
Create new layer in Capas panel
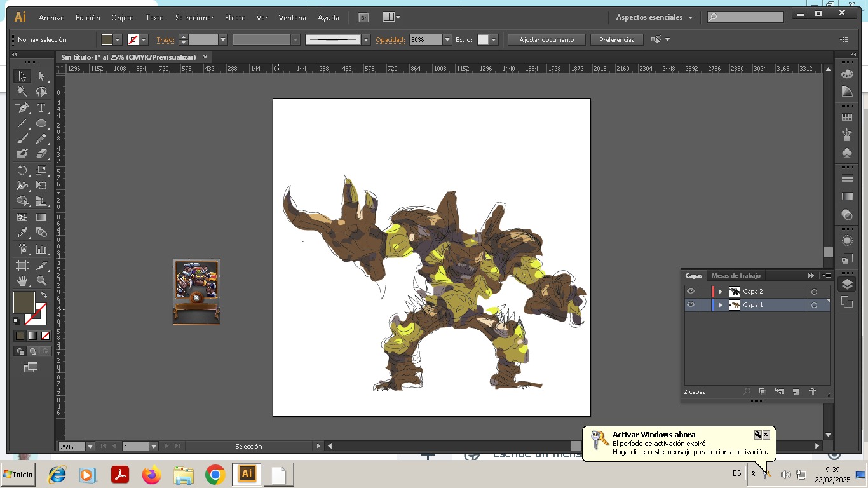pyautogui.click(x=796, y=392)
